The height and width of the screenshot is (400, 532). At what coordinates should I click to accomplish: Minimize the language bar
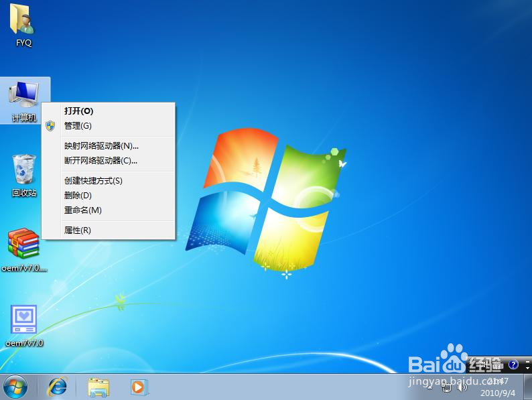point(527,361)
